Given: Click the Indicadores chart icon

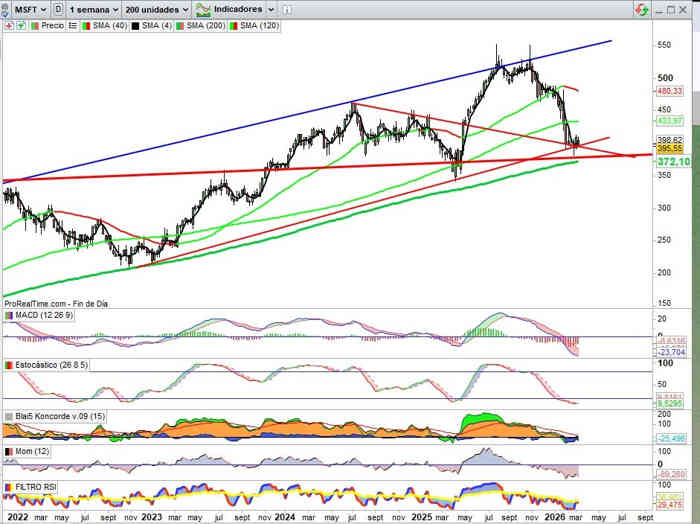Looking at the screenshot, I should point(204,9).
